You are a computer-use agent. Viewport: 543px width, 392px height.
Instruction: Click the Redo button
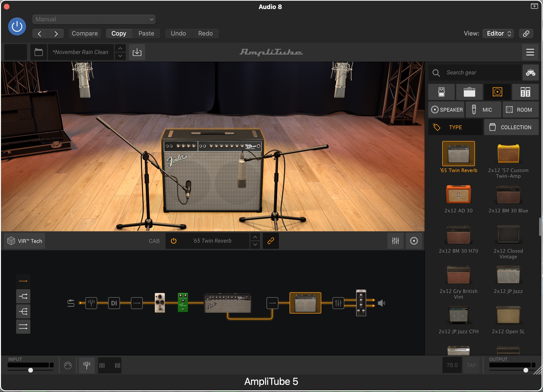coord(205,33)
